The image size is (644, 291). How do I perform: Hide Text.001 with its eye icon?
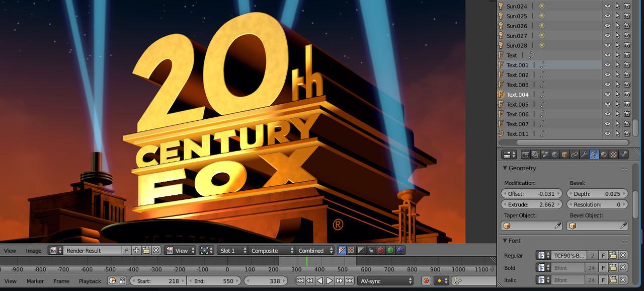point(607,65)
